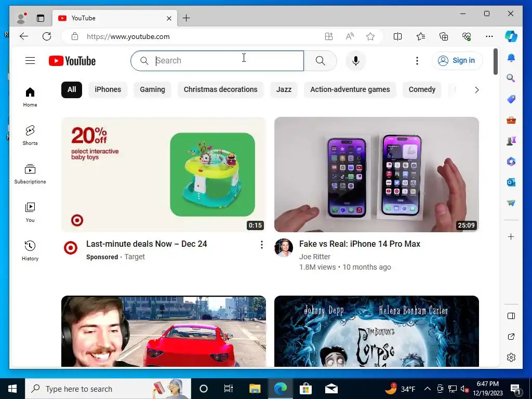
Task: Open tab actions menu
Action: pyautogui.click(x=41, y=18)
